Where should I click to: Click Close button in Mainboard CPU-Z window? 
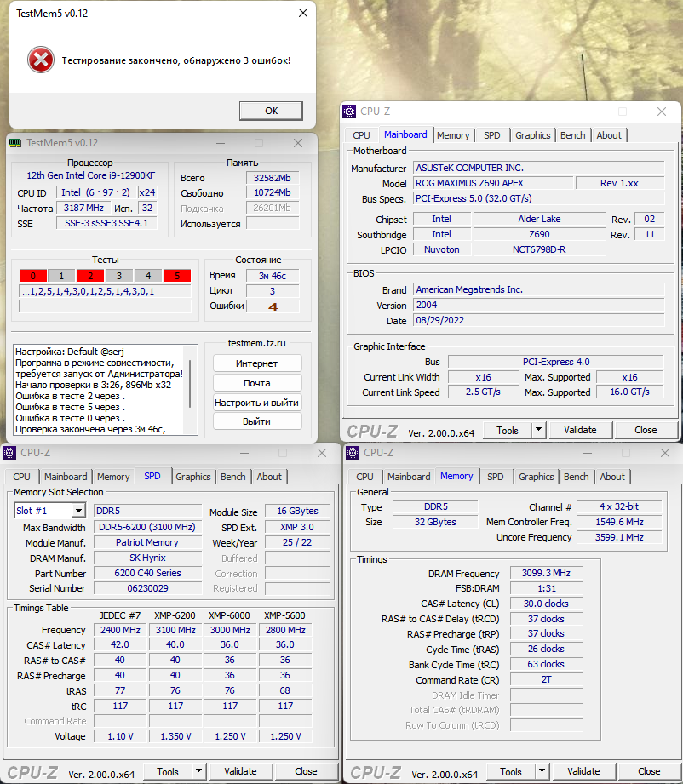(646, 431)
